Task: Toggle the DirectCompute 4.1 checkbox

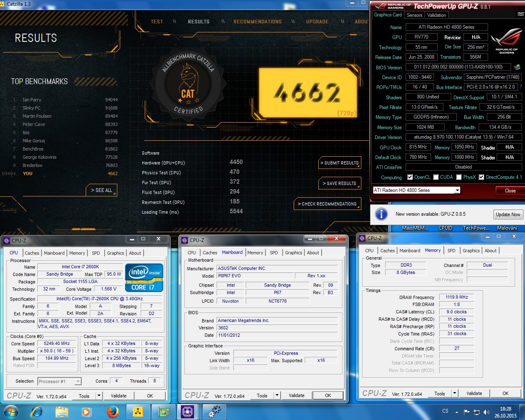Action: coord(482,177)
